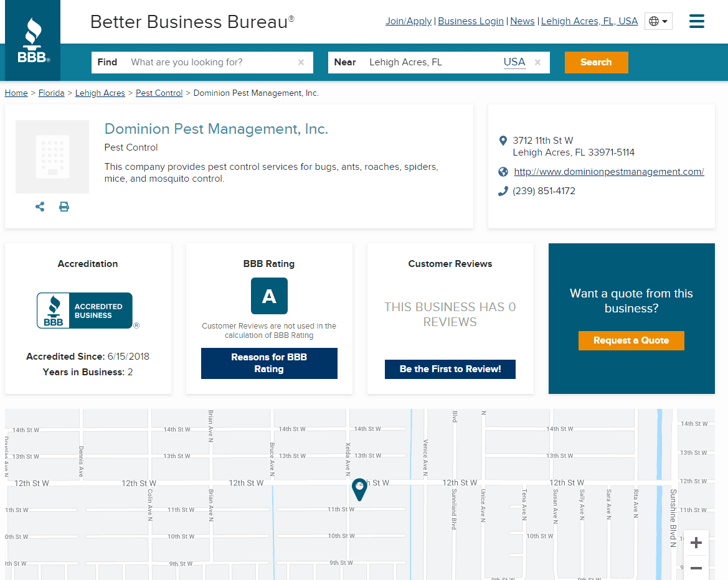Zoom out on map with minus button
Image resolution: width=728 pixels, height=580 pixels.
pyautogui.click(x=696, y=568)
